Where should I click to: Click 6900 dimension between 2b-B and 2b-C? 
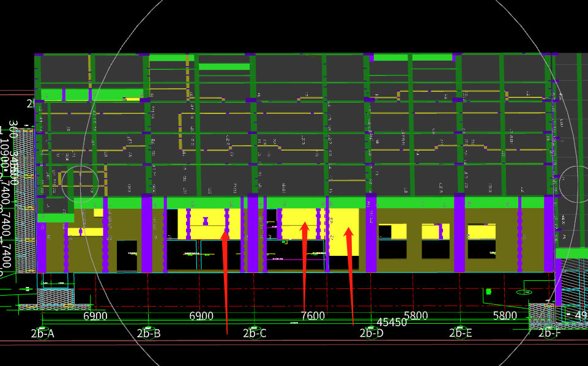click(201, 316)
